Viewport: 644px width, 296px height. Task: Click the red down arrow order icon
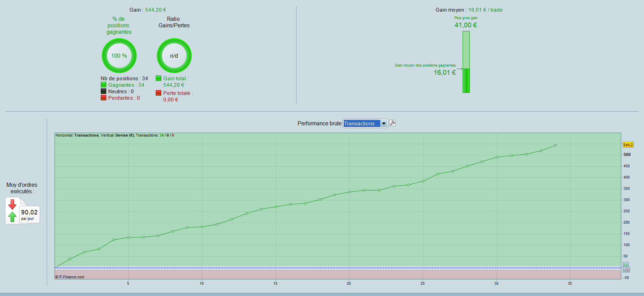coord(12,204)
